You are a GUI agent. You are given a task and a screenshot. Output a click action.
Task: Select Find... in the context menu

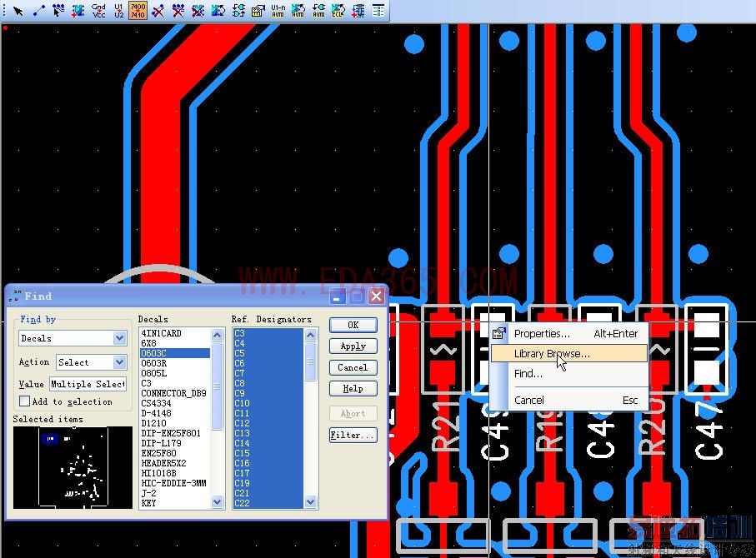click(x=528, y=374)
